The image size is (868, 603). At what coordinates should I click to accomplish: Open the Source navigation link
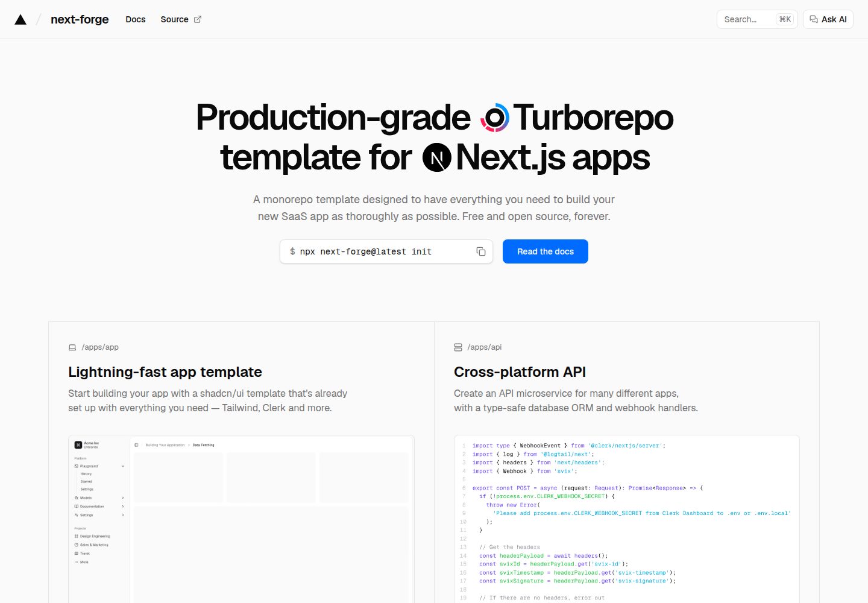(x=175, y=19)
